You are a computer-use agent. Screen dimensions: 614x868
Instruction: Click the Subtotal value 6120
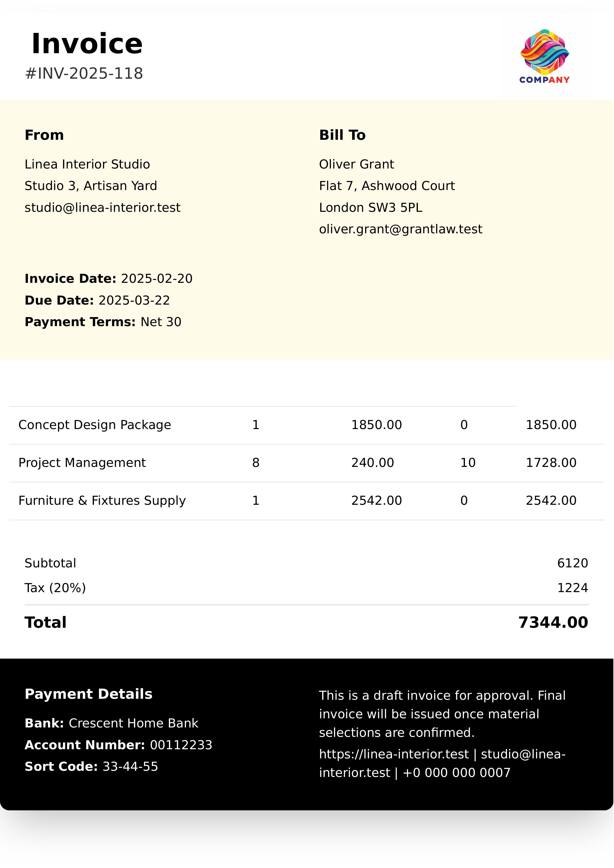tap(572, 563)
